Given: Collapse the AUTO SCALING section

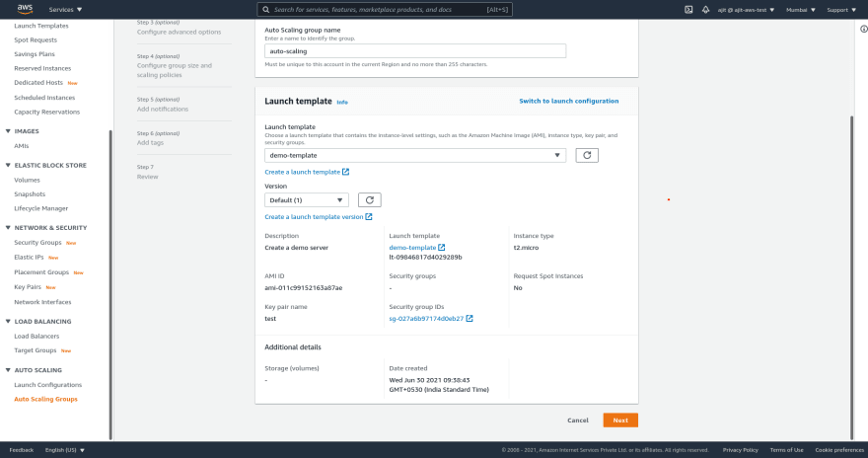Looking at the screenshot, I should coord(8,370).
